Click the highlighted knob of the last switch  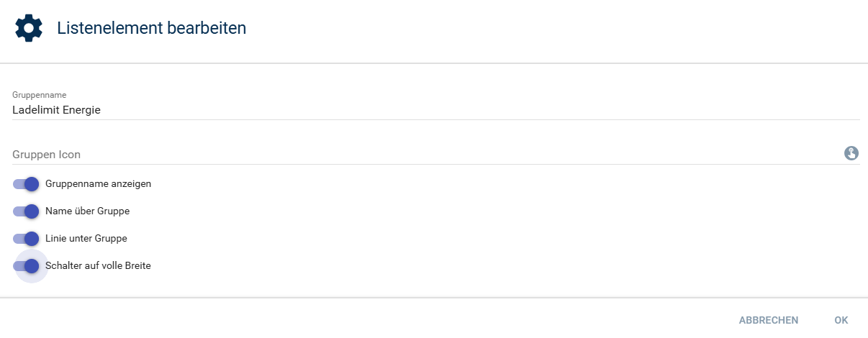(31, 266)
